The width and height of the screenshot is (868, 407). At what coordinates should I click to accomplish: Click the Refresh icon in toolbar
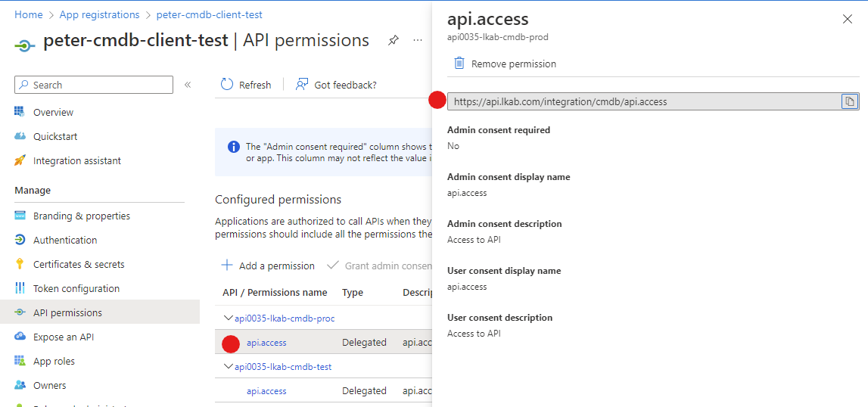[227, 85]
